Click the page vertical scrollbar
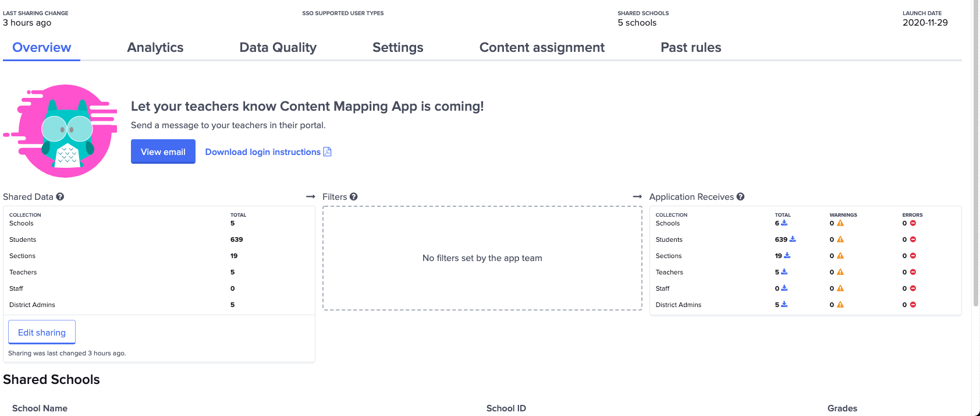This screenshot has width=980, height=416. (x=976, y=153)
